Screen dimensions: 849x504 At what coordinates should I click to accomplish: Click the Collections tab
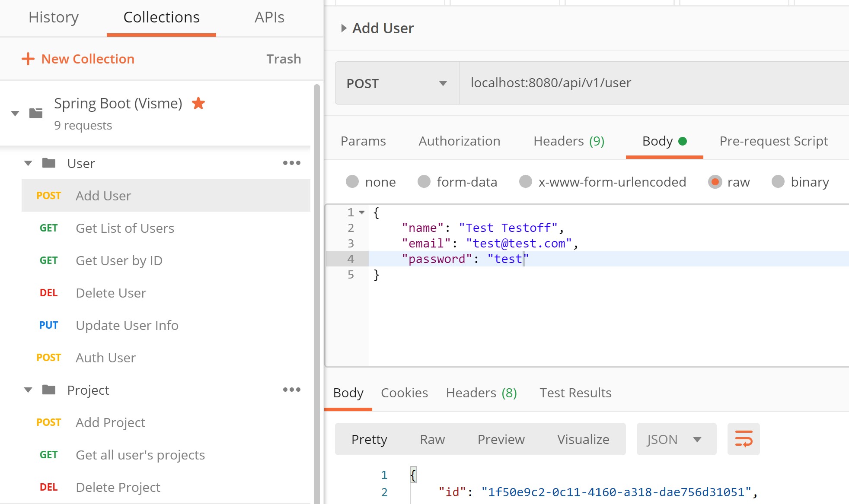pos(162,17)
